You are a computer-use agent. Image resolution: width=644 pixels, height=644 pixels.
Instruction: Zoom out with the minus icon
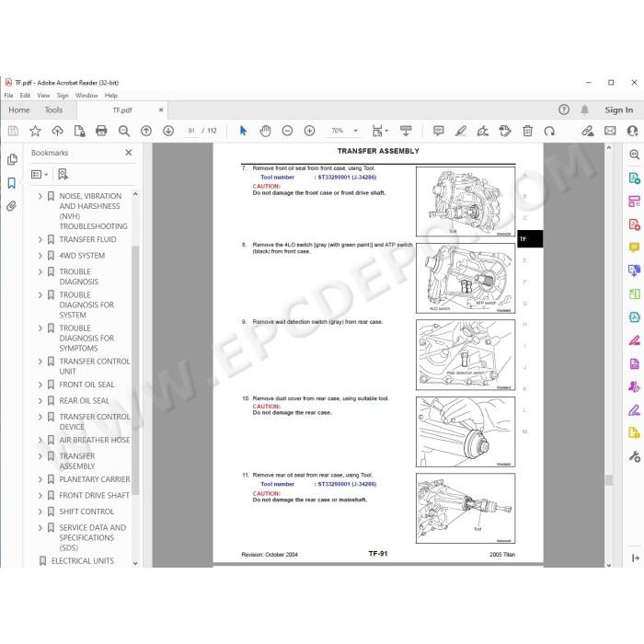coord(287,131)
